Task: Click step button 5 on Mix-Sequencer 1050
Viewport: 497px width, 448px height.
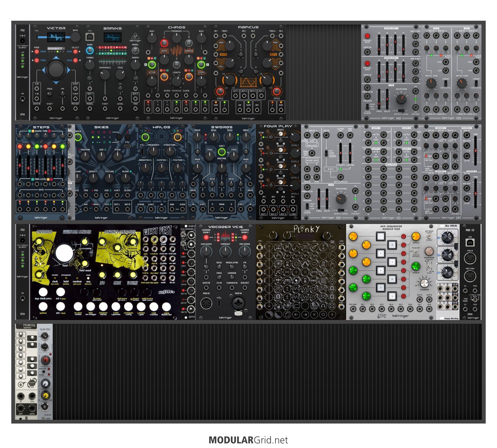Action: click(x=381, y=270)
